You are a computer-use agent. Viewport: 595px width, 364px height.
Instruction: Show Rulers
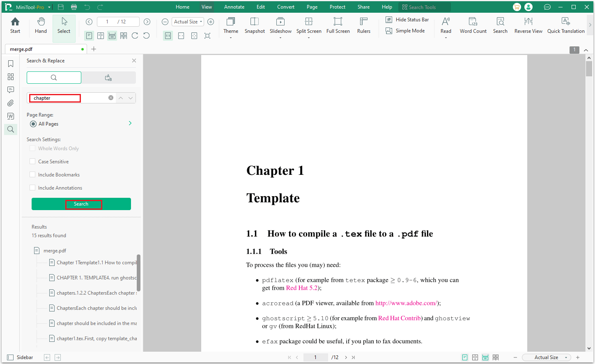click(364, 25)
